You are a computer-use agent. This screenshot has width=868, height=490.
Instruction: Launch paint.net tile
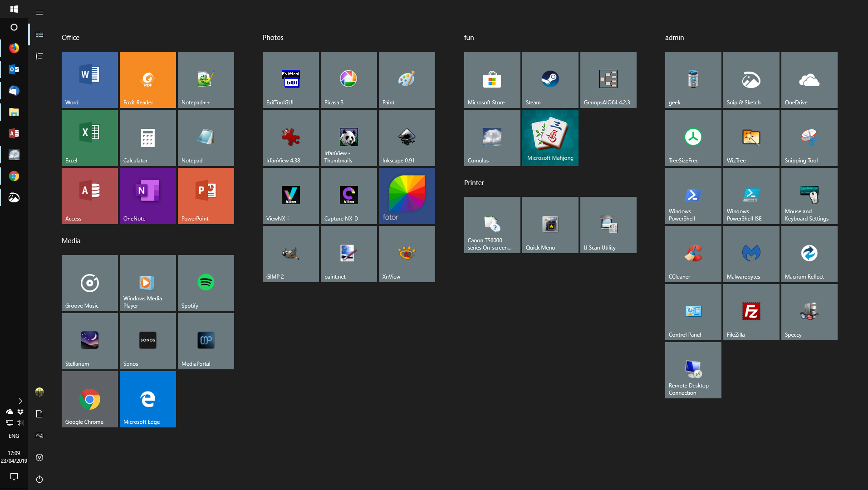click(349, 254)
